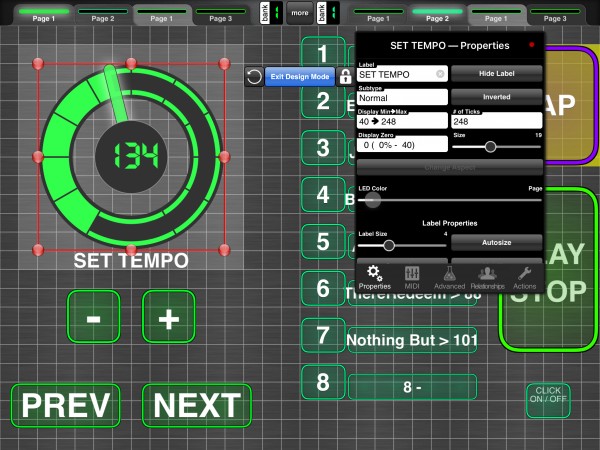Select numbered pad 7
Screen dimensions: 600x450
pos(323,336)
